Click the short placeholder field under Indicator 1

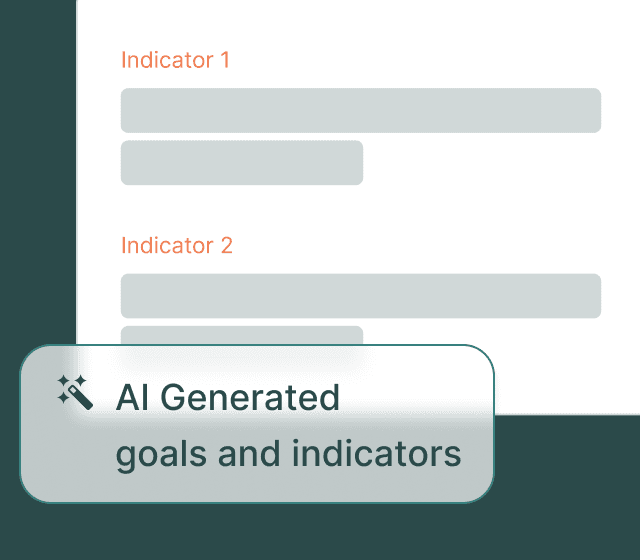[x=241, y=162]
